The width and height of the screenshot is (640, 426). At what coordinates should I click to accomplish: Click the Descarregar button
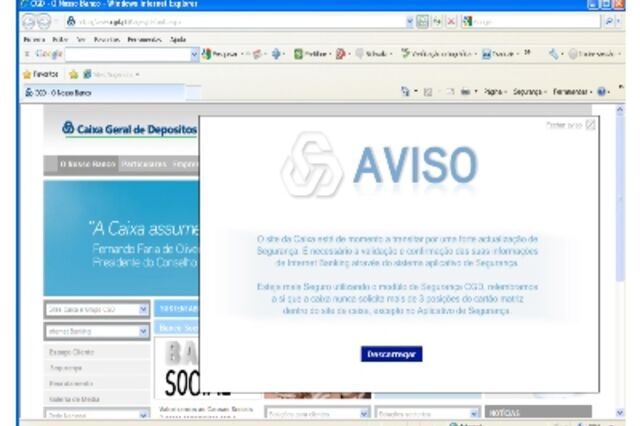pyautogui.click(x=391, y=354)
